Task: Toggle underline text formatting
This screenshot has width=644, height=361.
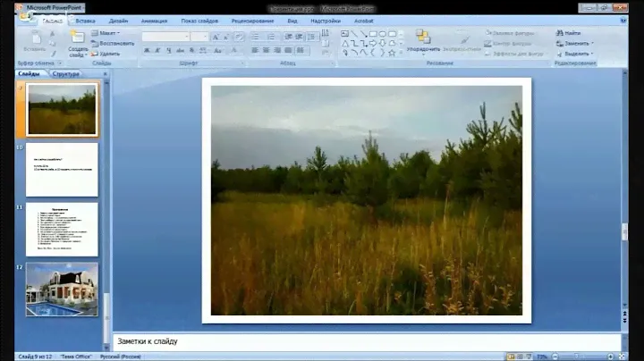Action: pos(167,51)
